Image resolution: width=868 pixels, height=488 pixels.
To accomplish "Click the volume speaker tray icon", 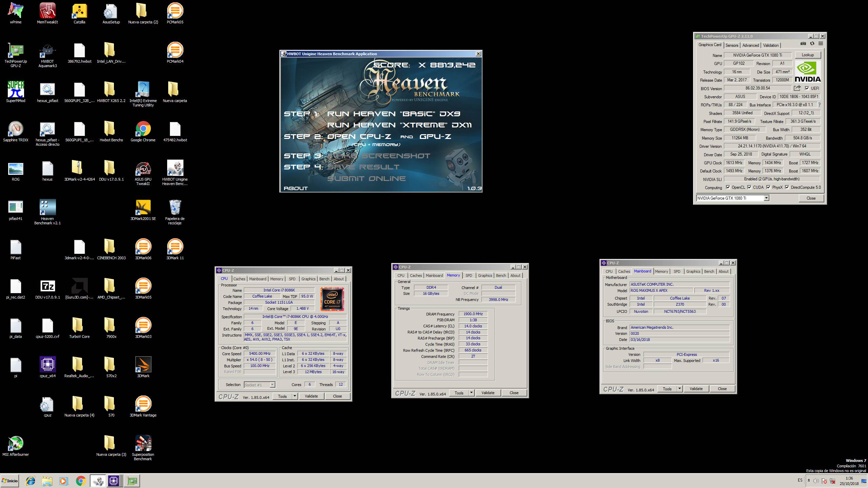I will 816,481.
